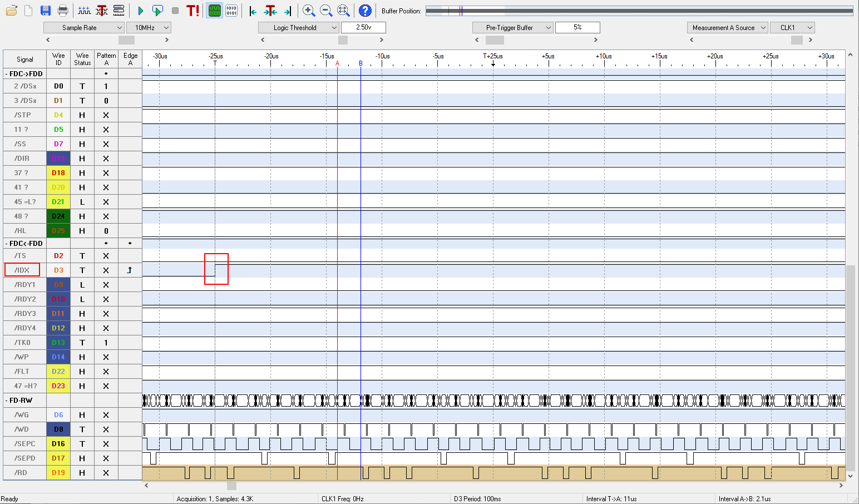Stop the acquisition with the square button
Viewport: 859px width, 504px height.
click(175, 11)
